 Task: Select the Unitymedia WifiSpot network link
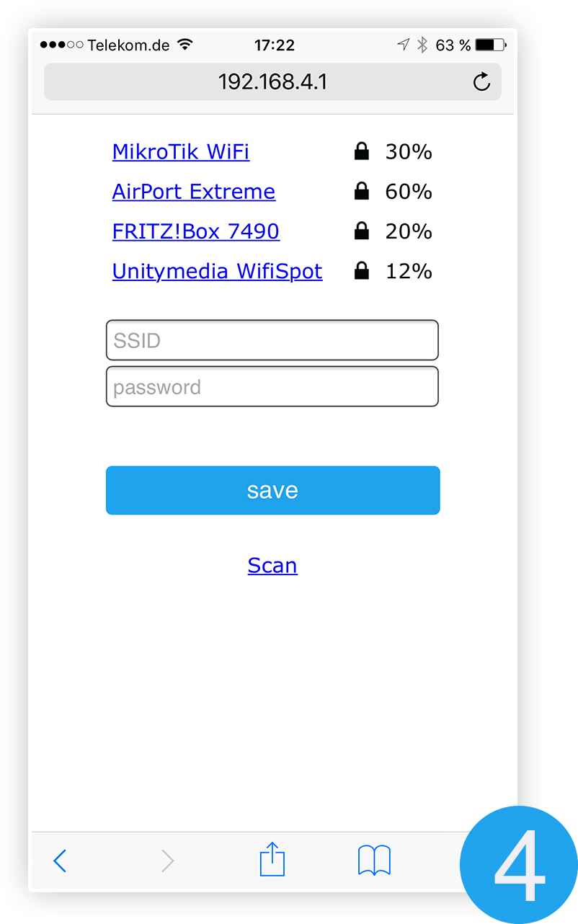click(x=218, y=271)
